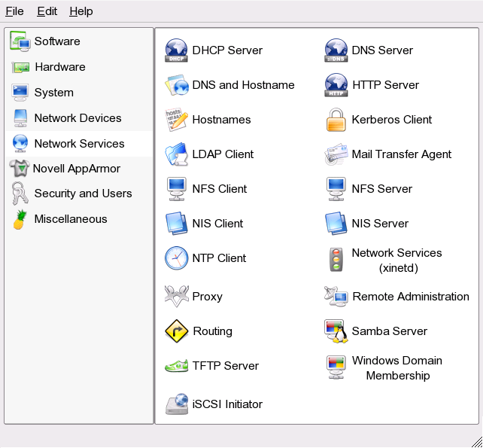Viewport: 483px width, 448px height.
Task: Open the Hostnames notepad icon
Action: point(176,120)
